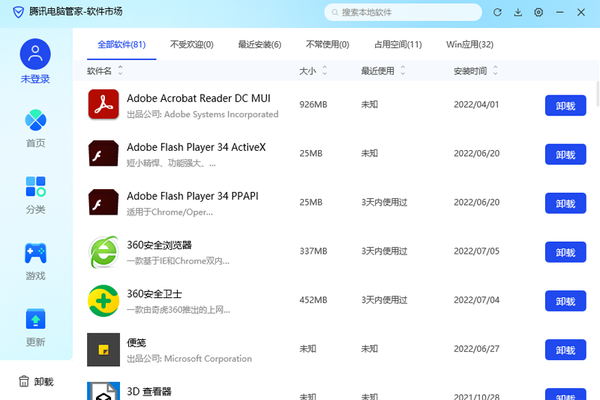Click the Adobe Acrobat Reader DC icon
Viewport: 600px width, 400px height.
click(x=103, y=104)
